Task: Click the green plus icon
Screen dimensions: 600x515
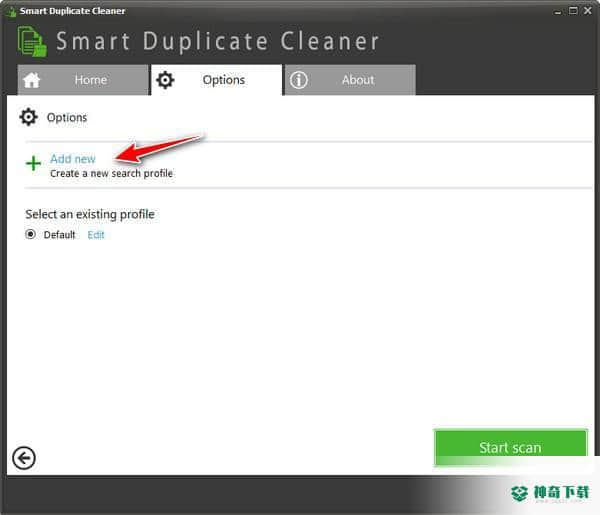Action: (x=33, y=163)
